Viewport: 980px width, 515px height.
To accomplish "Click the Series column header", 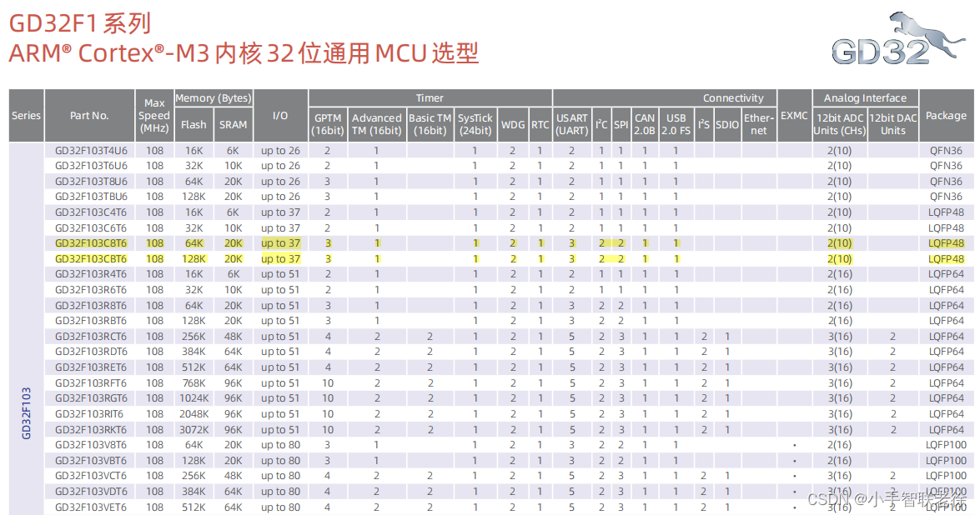I will tap(26, 116).
